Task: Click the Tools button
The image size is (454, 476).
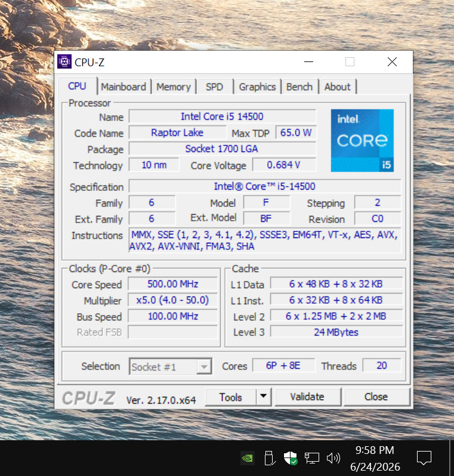Action: coord(230,397)
